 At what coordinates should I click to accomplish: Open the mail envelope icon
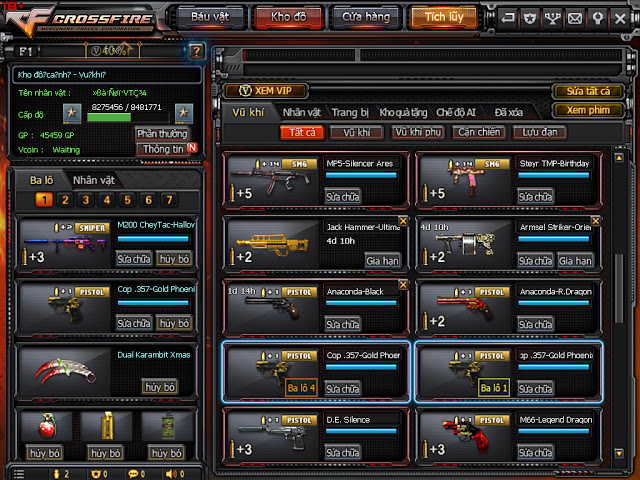click(575, 18)
